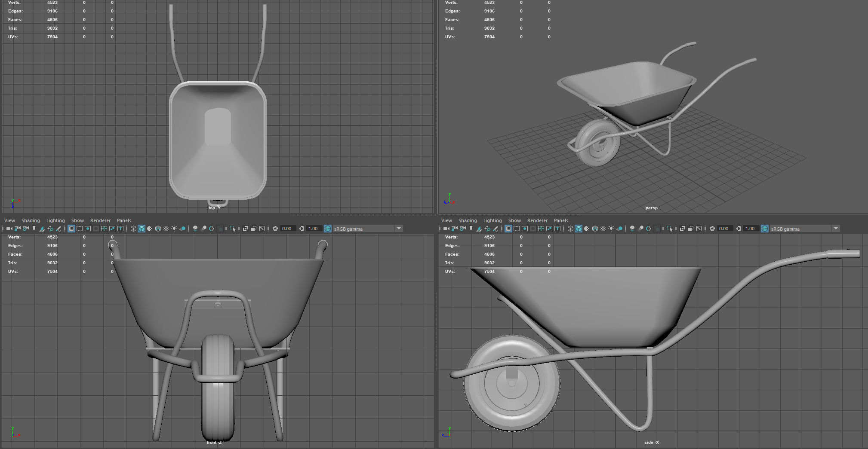Open Shading menu of side view panel
The height and width of the screenshot is (449, 868).
coord(468,220)
